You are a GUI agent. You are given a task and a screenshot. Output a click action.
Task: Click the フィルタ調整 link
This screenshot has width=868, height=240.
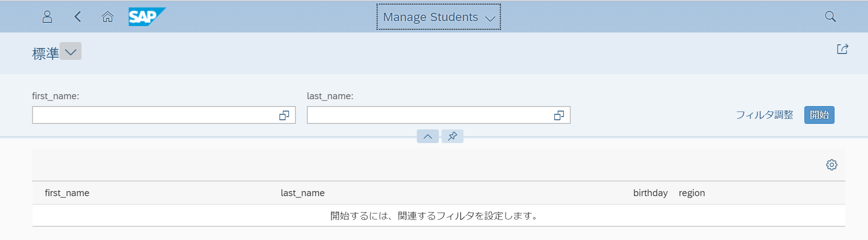[764, 115]
